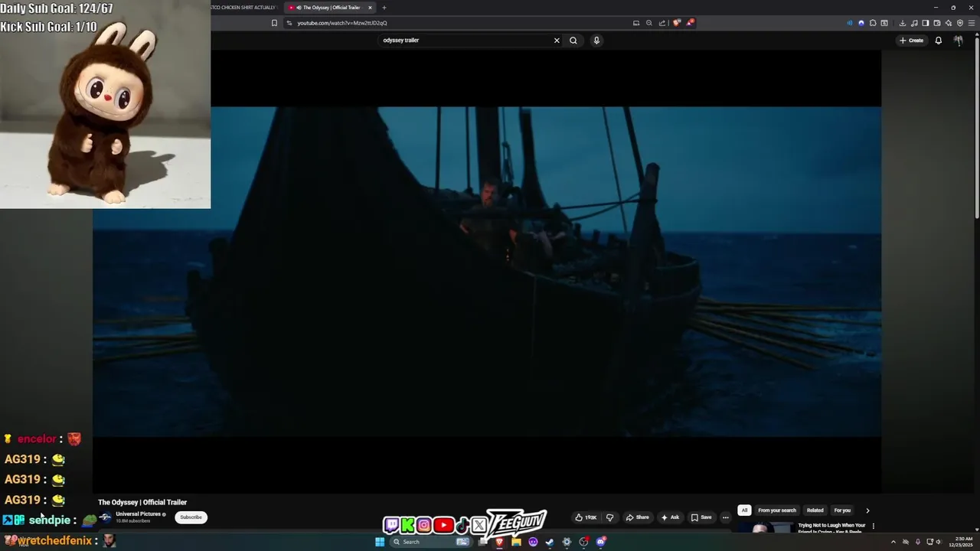Open the clock showing 2:30 AM
This screenshot has height=551, width=980.
[962, 542]
